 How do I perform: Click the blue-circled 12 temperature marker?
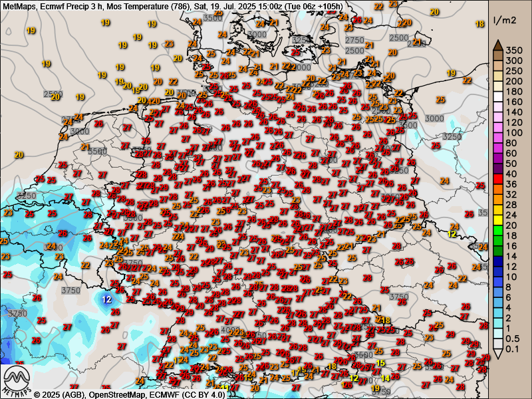pyautogui.click(x=107, y=299)
